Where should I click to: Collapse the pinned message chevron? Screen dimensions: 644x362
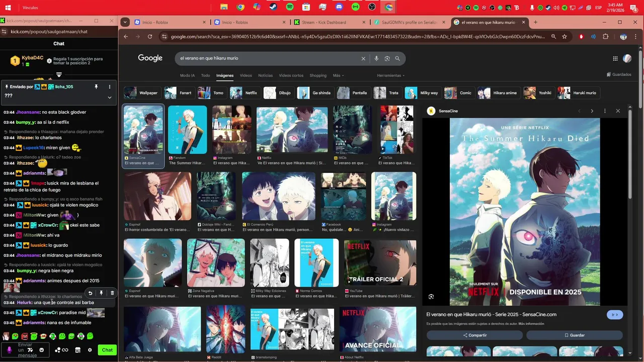tap(110, 97)
